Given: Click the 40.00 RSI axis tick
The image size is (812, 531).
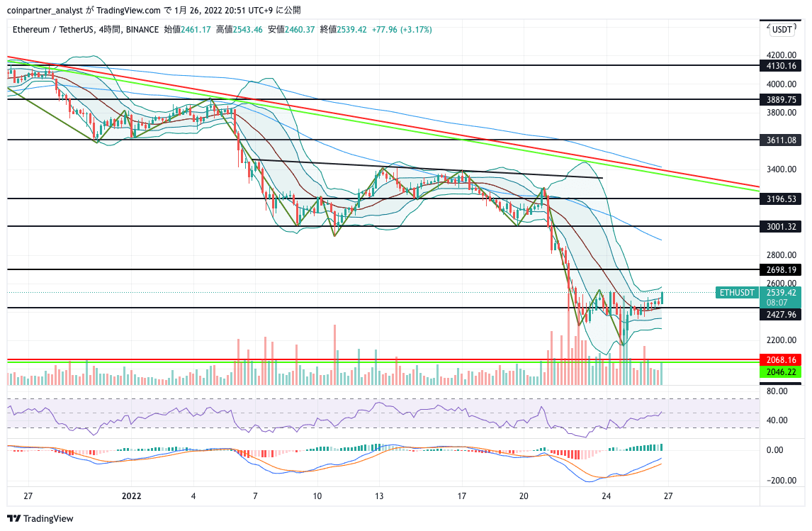Looking at the screenshot, I should coord(777,420).
